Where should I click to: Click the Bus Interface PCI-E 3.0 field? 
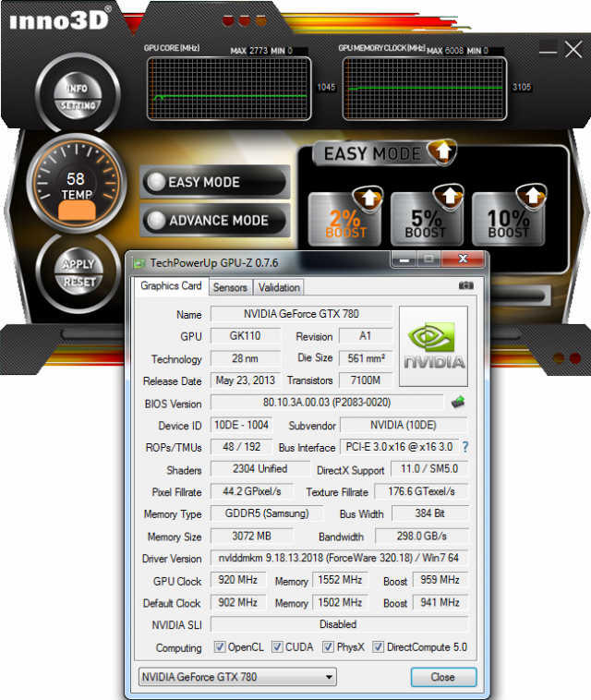(x=399, y=446)
